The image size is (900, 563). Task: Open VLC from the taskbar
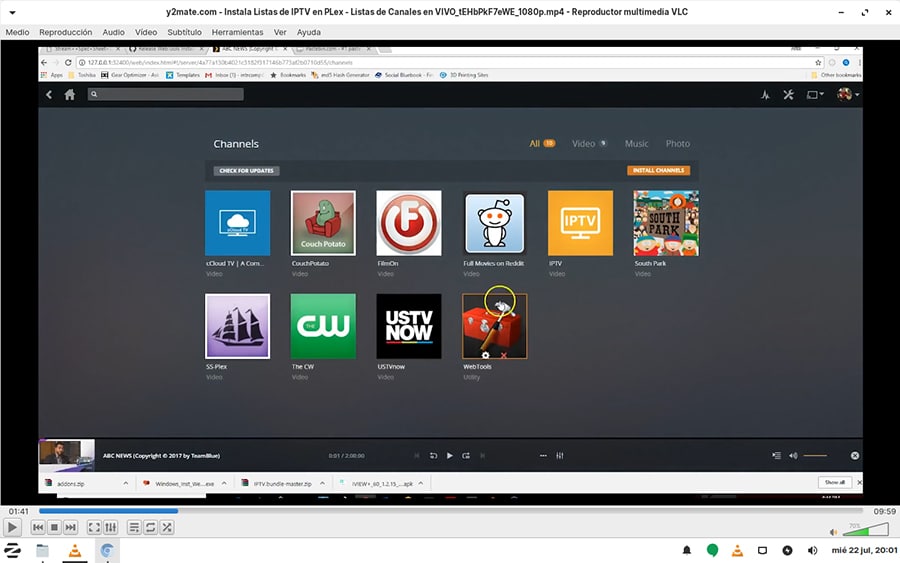75,551
